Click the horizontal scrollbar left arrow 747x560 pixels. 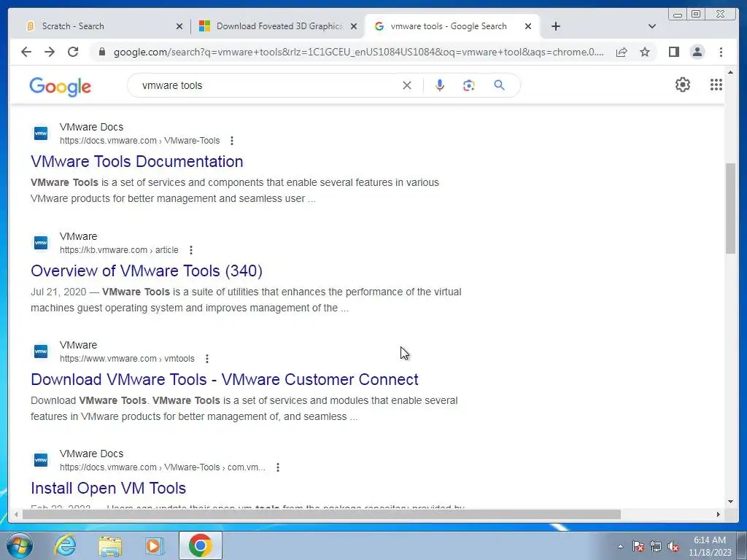pyautogui.click(x=16, y=514)
